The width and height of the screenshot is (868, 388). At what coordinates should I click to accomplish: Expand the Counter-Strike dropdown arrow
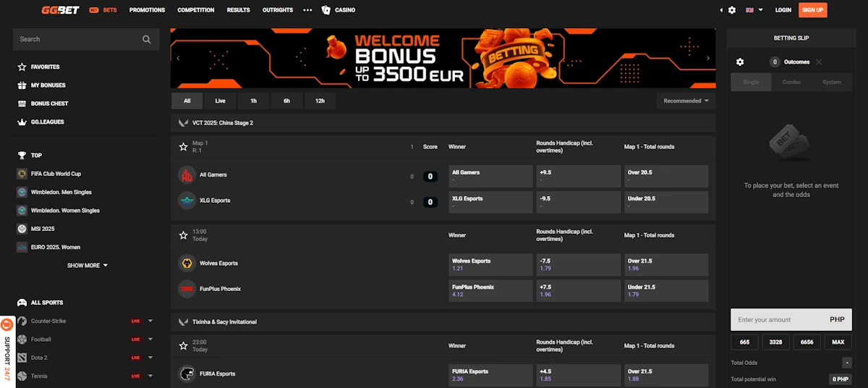pos(150,321)
